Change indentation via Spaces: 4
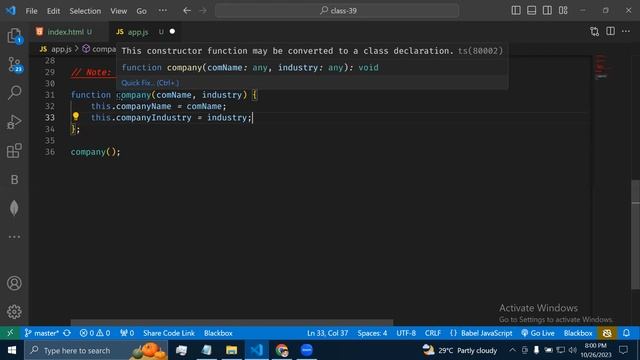640x360 pixels. pos(372,333)
